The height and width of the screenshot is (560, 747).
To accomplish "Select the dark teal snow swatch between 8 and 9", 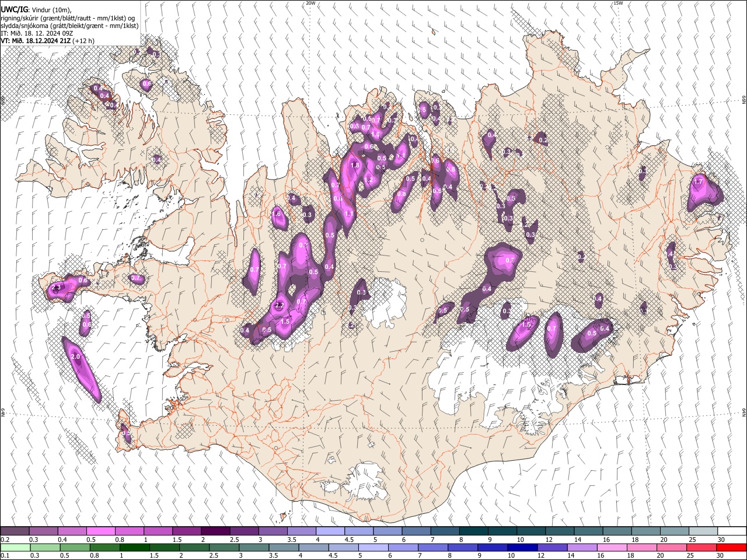I will pyautogui.click(x=473, y=531).
